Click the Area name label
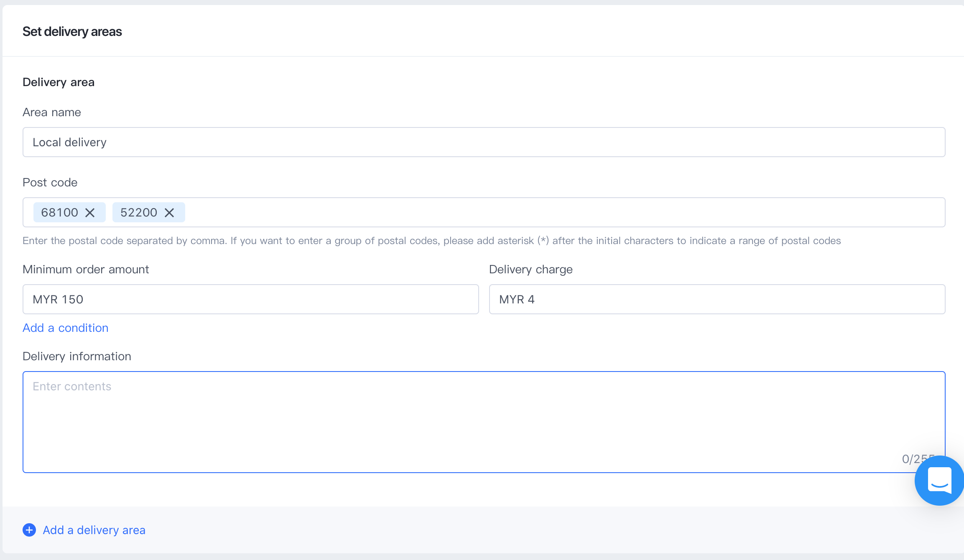 click(x=52, y=112)
